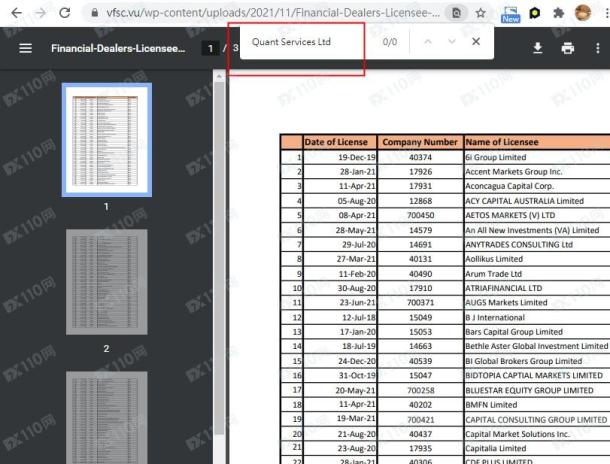Click the Financial-Dealers-Licensee document title
The height and width of the screenshot is (464, 610).
[x=118, y=48]
